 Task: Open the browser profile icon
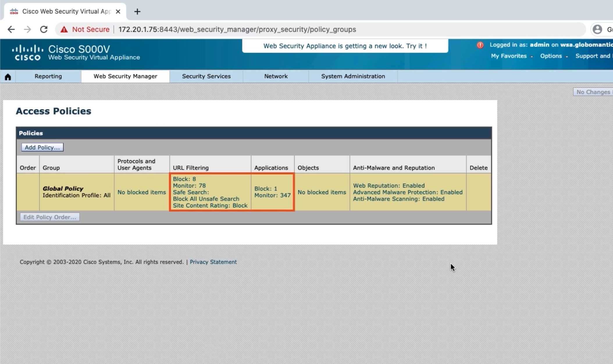[x=597, y=29]
